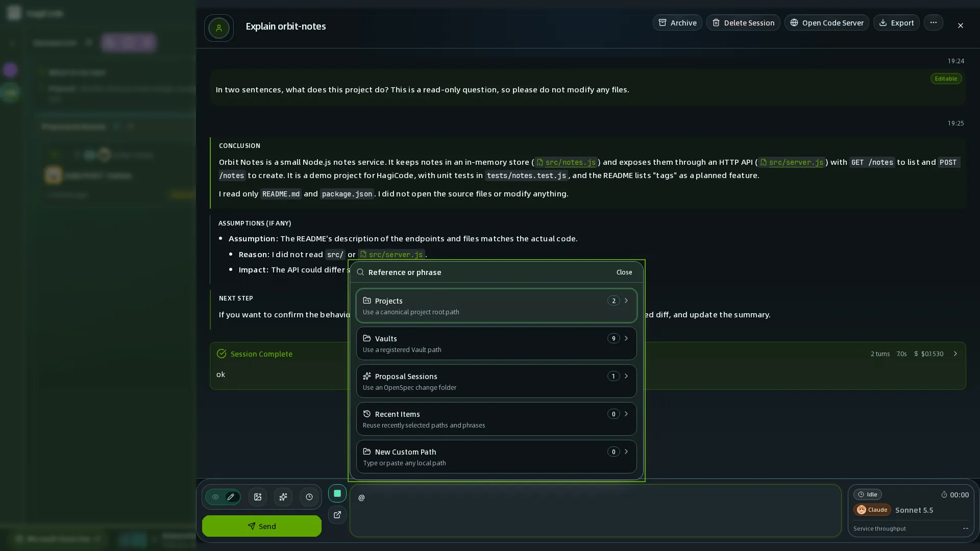The width and height of the screenshot is (980, 551).
Task: Click the Vaults count badge showing 9
Action: click(x=613, y=338)
